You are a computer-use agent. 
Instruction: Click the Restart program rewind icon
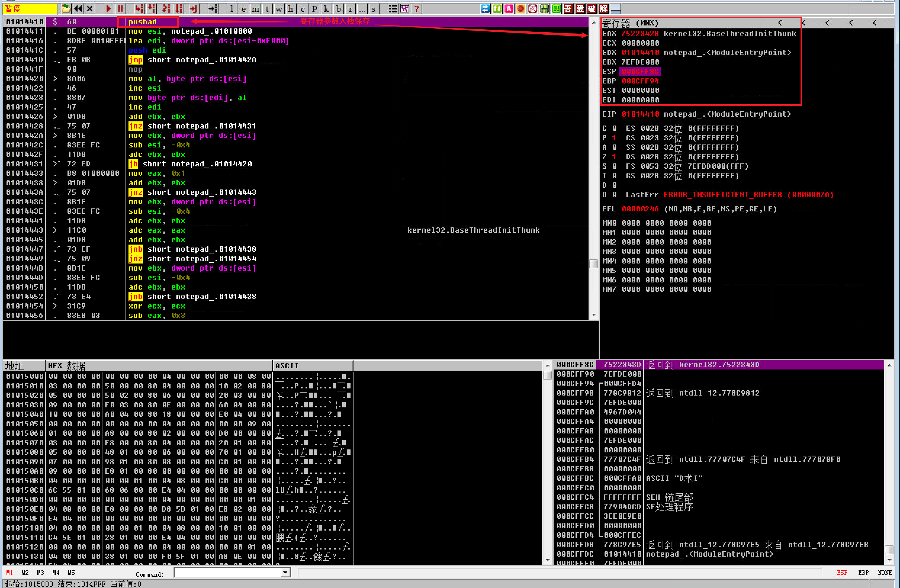(x=78, y=9)
